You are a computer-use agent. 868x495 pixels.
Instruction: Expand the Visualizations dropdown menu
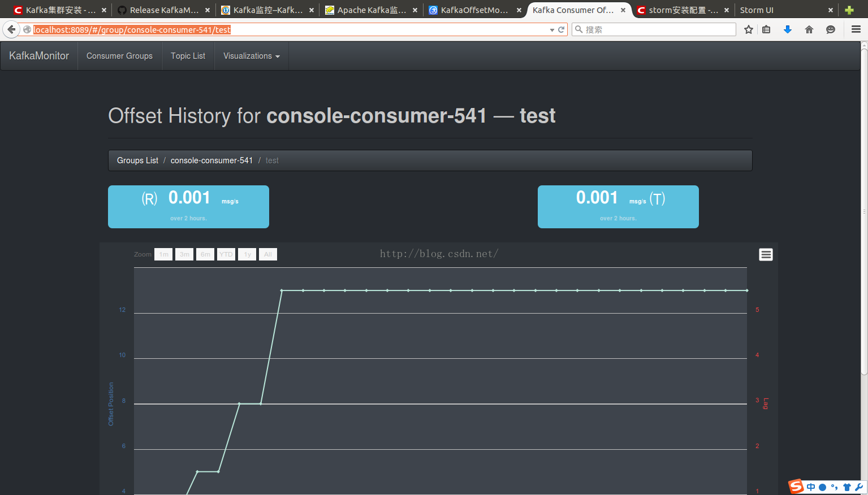coord(252,56)
